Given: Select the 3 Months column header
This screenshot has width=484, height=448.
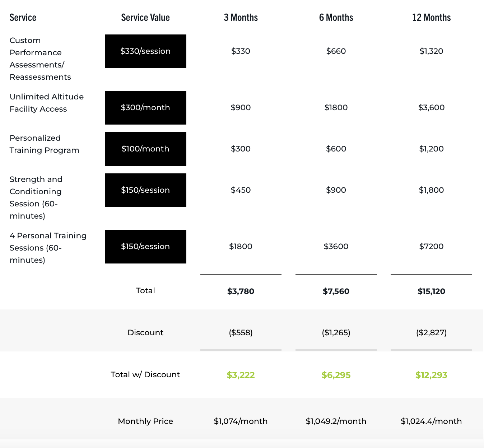Looking at the screenshot, I should click(x=241, y=18).
